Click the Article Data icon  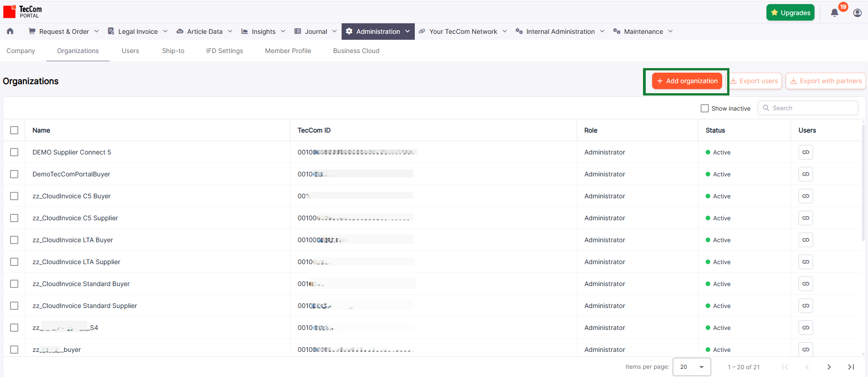180,31
